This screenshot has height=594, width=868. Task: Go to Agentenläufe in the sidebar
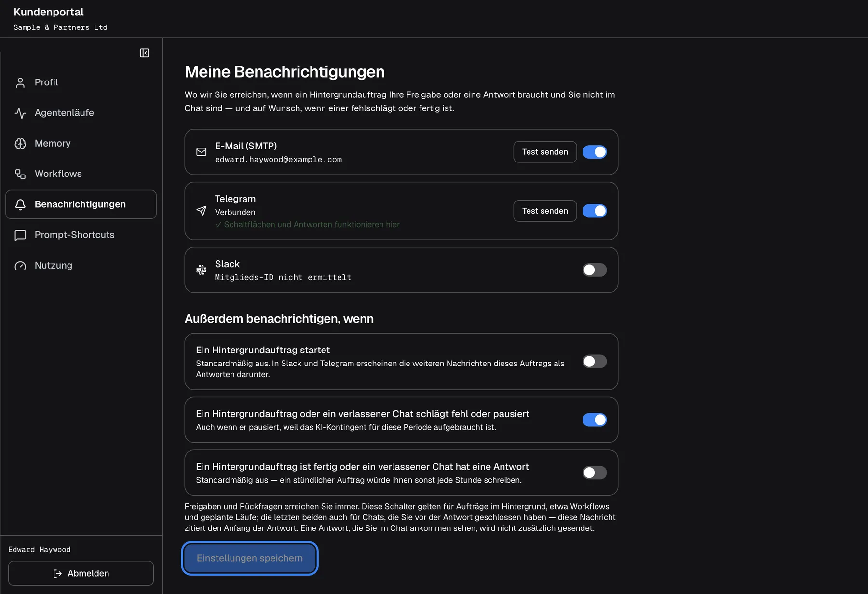point(81,113)
